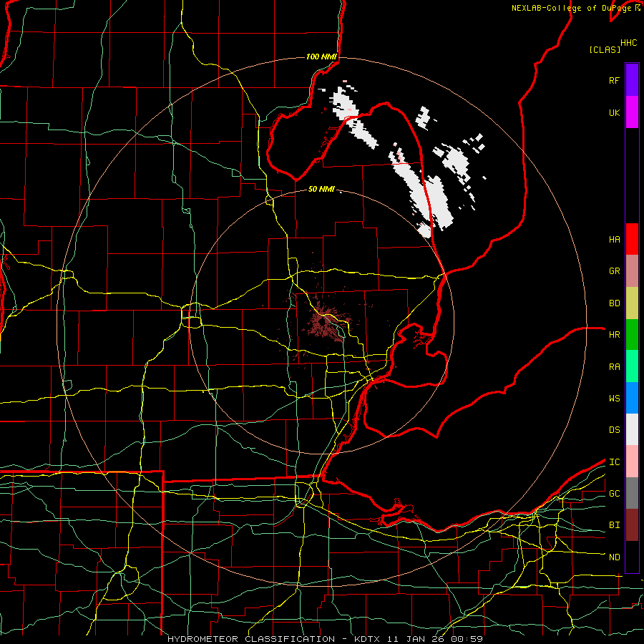The height and width of the screenshot is (644, 644).
Task: Select the BI brown legend swatch
Action: [x=632, y=525]
